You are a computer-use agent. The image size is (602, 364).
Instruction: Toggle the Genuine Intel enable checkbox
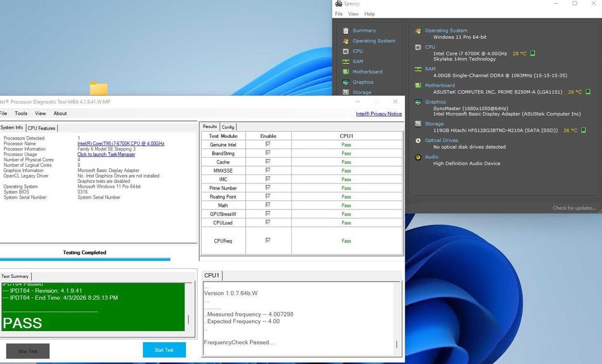pos(268,144)
